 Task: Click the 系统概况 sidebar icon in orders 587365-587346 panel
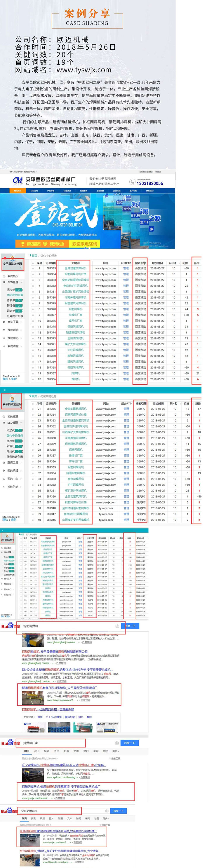click(4, 416)
